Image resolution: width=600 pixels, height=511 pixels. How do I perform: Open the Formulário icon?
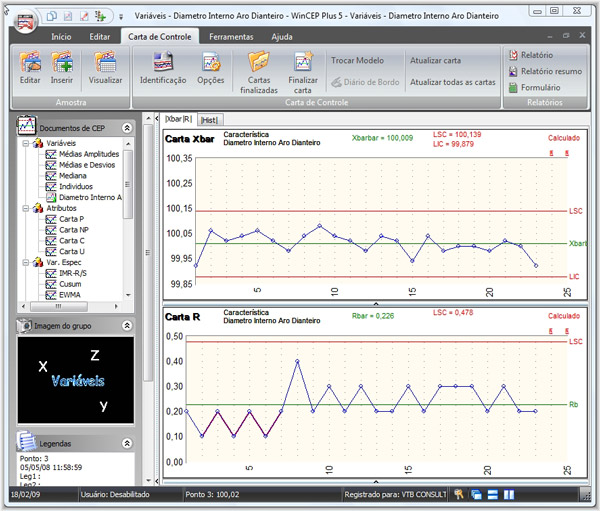tap(513, 88)
